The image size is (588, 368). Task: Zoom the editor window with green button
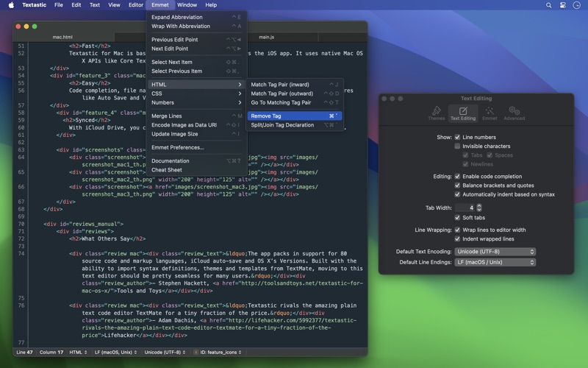point(35,26)
